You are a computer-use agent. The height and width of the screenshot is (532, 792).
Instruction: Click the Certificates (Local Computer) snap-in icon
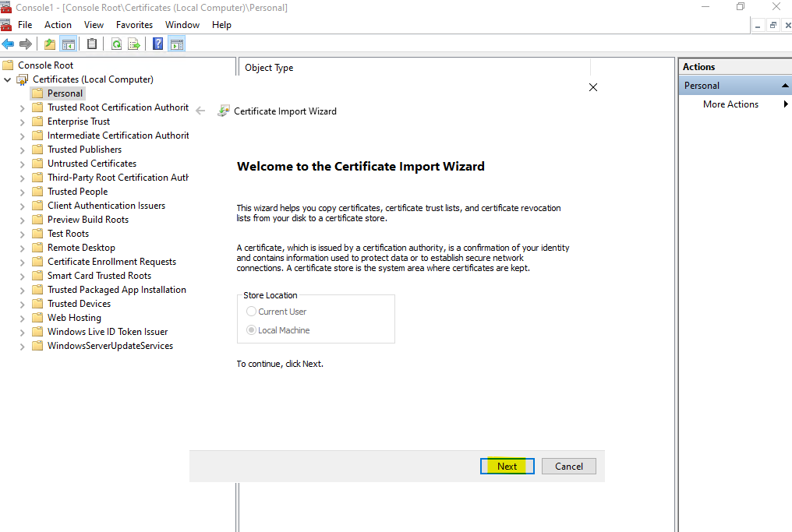pyautogui.click(x=23, y=79)
